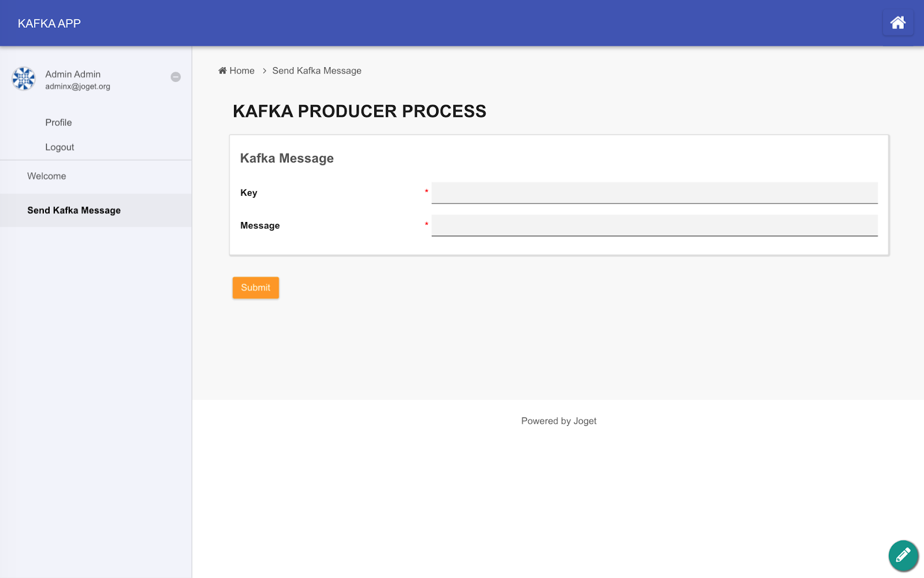The image size is (924, 578).
Task: Click the Key field label
Action: (248, 193)
